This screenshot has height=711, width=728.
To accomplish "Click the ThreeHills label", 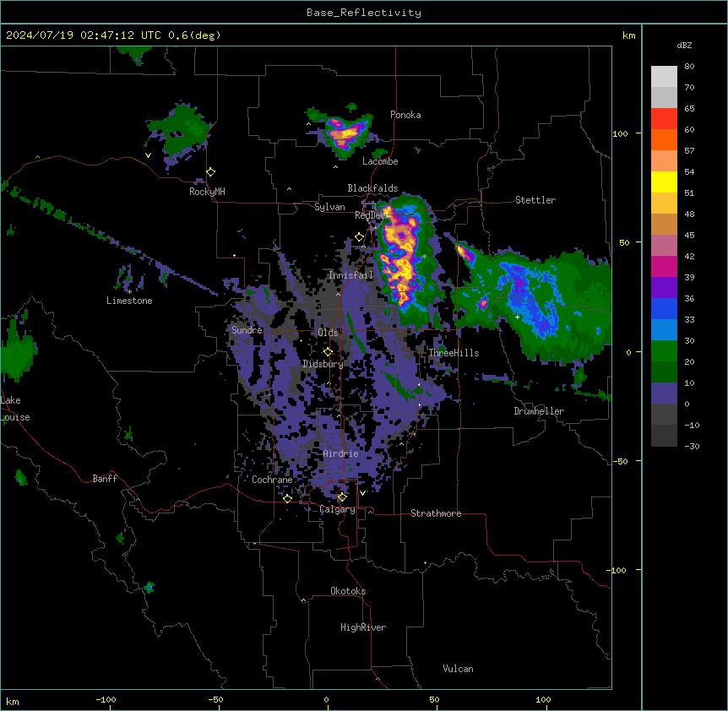I will tap(454, 353).
